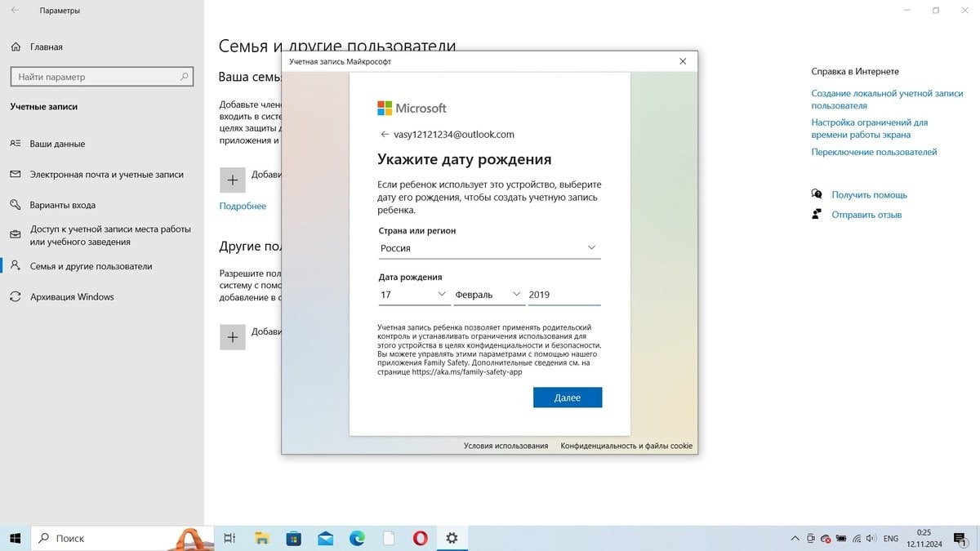The image size is (980, 551).
Task: Open the Условия использования link
Action: [x=506, y=446]
